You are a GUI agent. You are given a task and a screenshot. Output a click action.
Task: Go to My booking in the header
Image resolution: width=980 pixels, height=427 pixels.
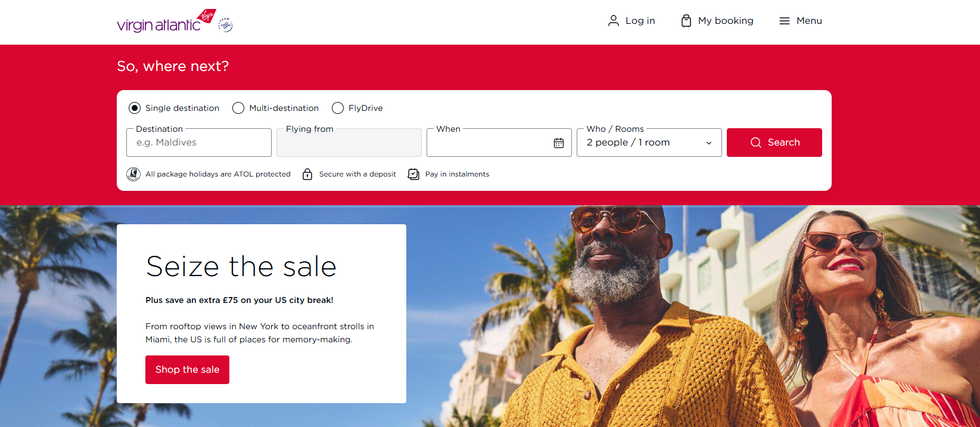pos(717,21)
